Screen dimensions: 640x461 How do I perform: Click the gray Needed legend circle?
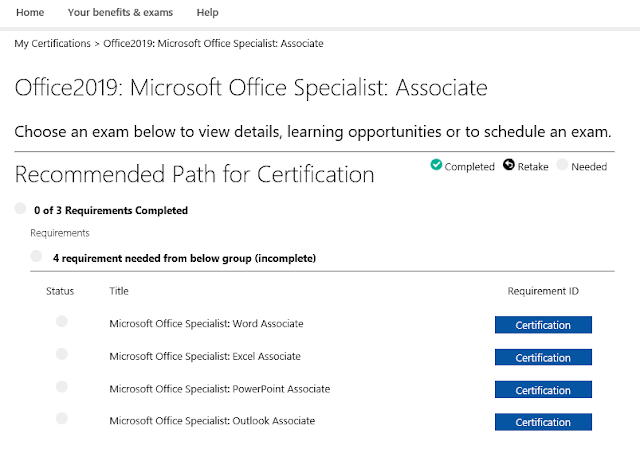[563, 165]
